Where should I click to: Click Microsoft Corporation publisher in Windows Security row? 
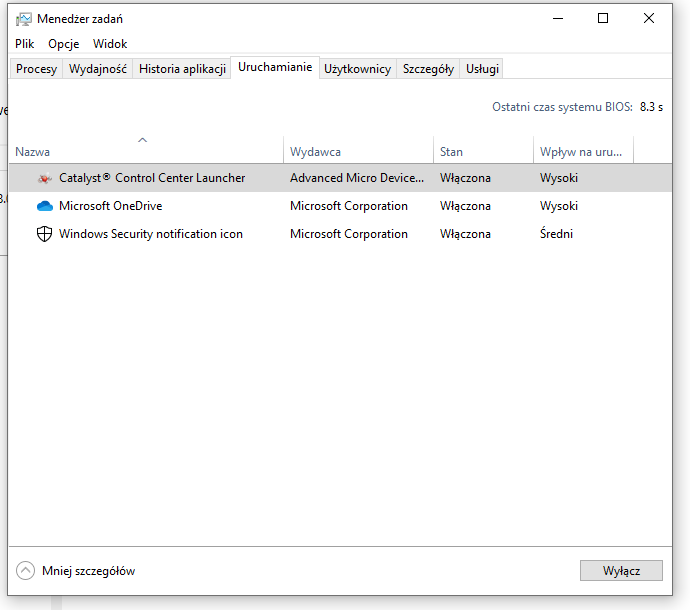point(349,234)
